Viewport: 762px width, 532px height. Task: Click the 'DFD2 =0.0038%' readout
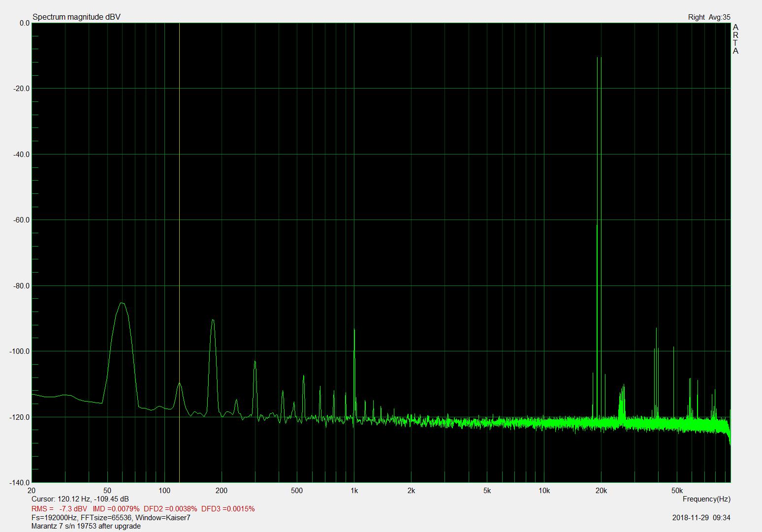pos(170,508)
